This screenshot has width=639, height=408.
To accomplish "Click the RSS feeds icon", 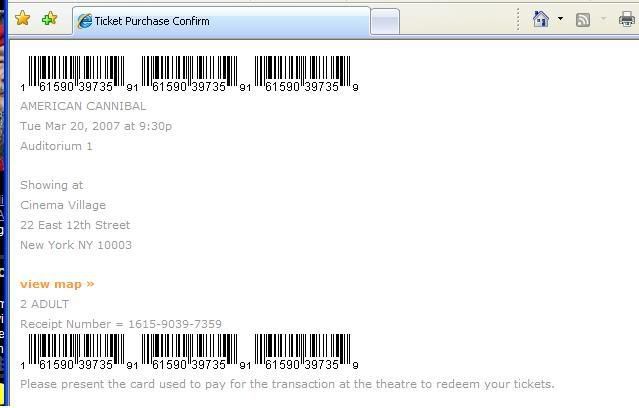I will 583,19.
